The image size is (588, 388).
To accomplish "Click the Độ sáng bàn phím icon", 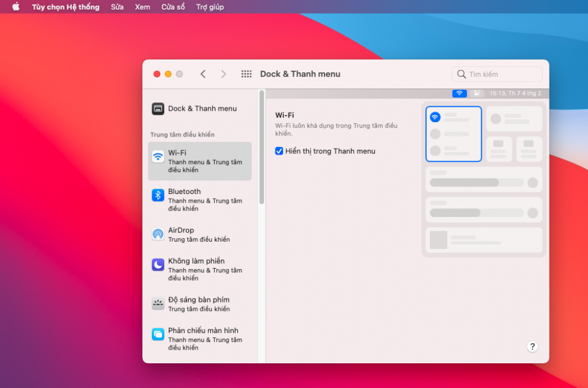I will coord(158,303).
